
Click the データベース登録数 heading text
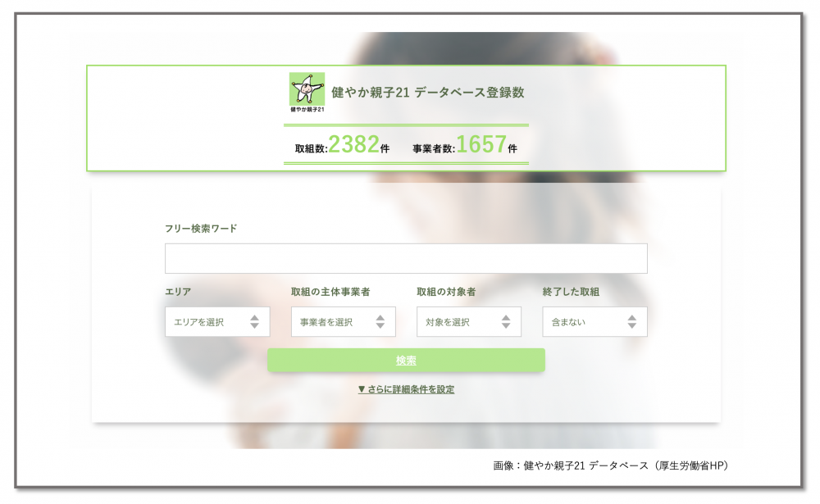click(x=427, y=93)
